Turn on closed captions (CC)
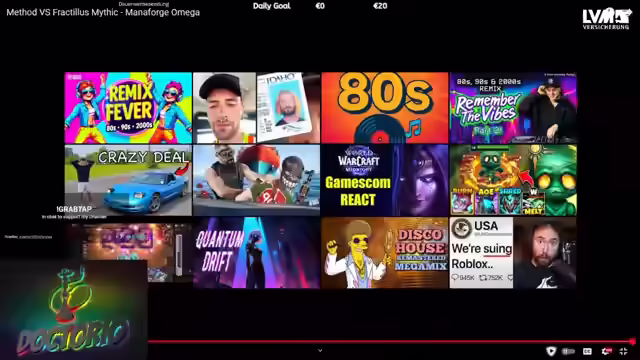Screen dimensions: 640x360 point(587,351)
